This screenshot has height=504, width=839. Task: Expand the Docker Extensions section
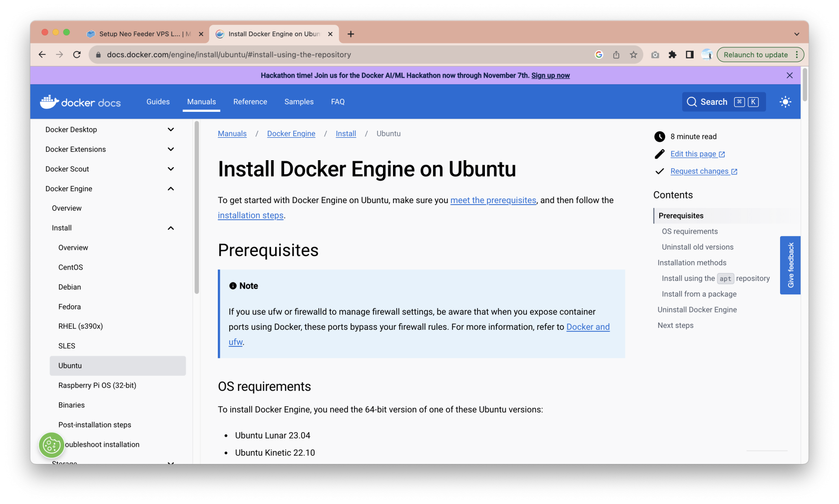tap(171, 149)
